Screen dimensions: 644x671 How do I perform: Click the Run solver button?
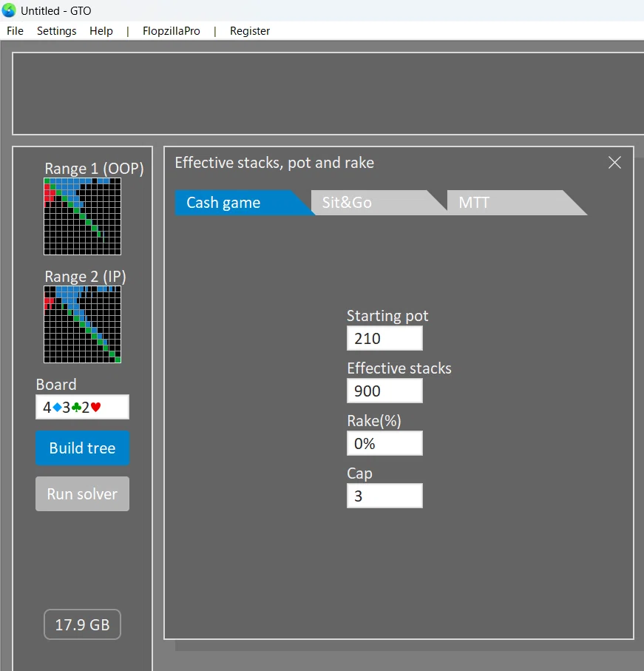point(83,494)
